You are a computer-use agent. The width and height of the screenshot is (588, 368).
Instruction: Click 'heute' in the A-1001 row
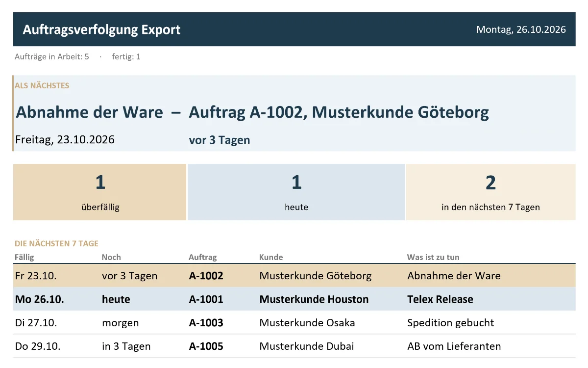click(x=116, y=299)
